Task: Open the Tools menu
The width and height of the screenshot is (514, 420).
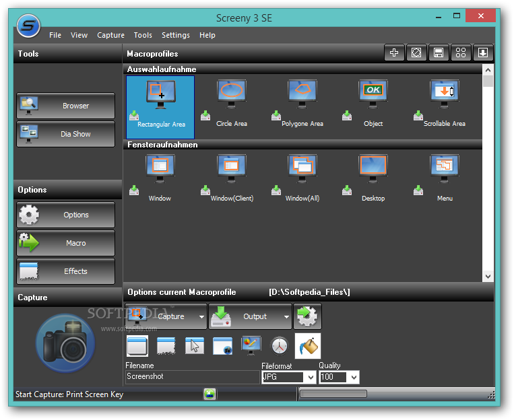Action: 143,35
